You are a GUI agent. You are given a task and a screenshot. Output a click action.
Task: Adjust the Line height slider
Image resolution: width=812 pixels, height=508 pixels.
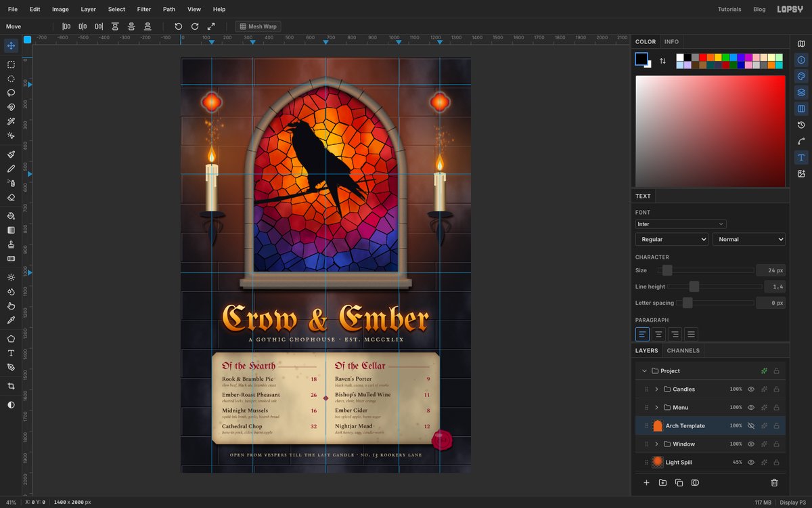pos(715,287)
